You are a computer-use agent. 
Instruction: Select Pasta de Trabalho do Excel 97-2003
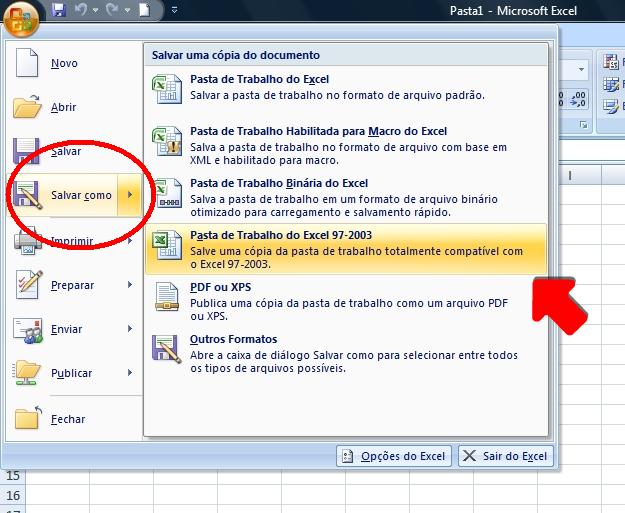[346, 249]
